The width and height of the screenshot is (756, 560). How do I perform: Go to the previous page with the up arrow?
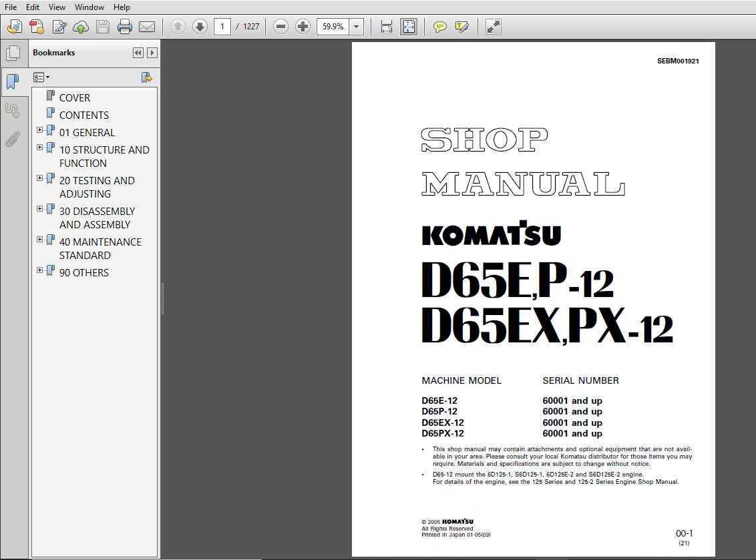[178, 27]
